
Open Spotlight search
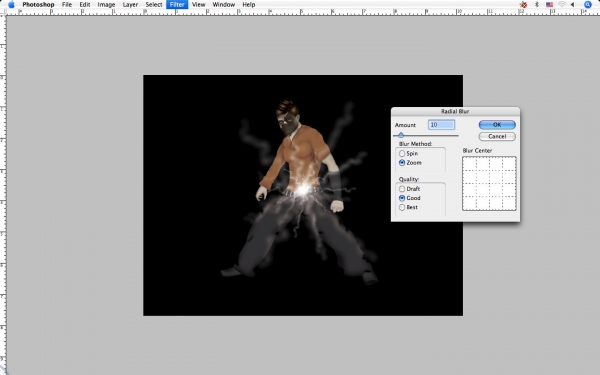587,5
